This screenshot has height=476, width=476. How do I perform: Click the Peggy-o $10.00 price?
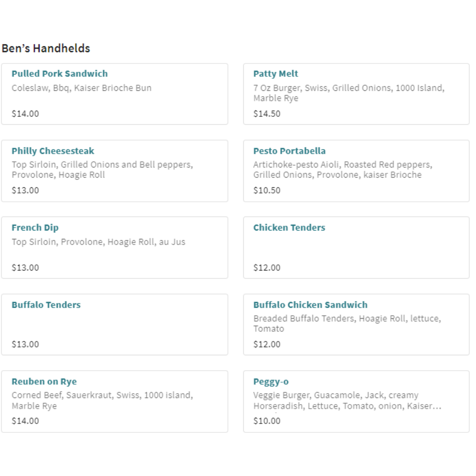point(267,421)
